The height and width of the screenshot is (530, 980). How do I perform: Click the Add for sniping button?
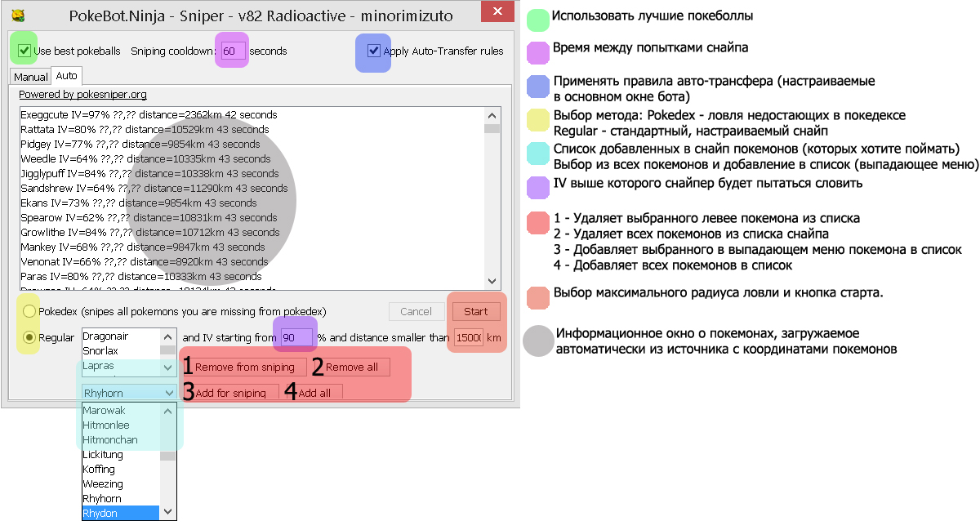(230, 393)
